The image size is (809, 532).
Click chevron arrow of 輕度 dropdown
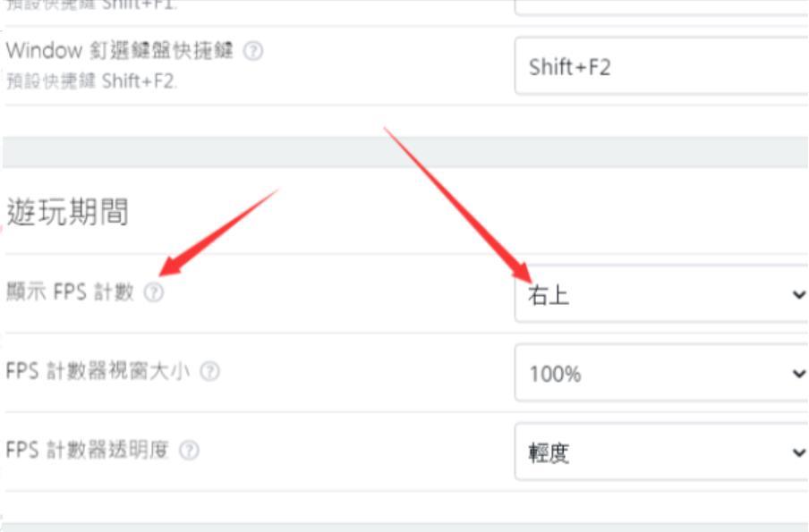[x=798, y=452]
